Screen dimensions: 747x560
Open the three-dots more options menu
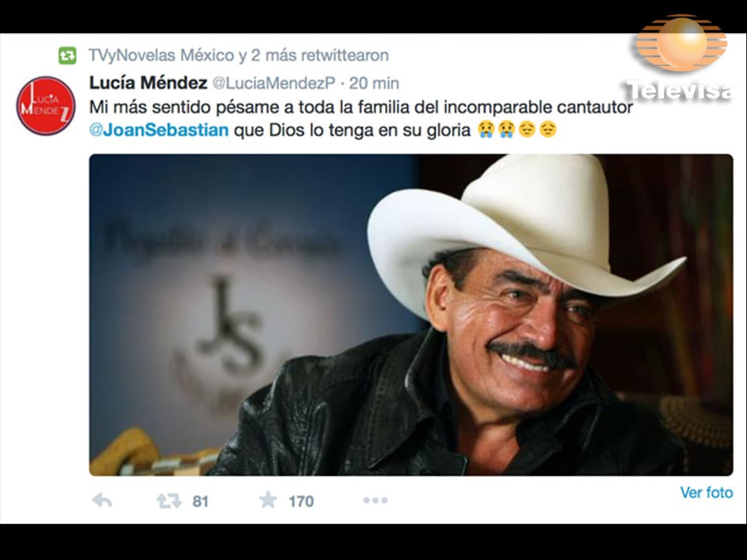375,501
